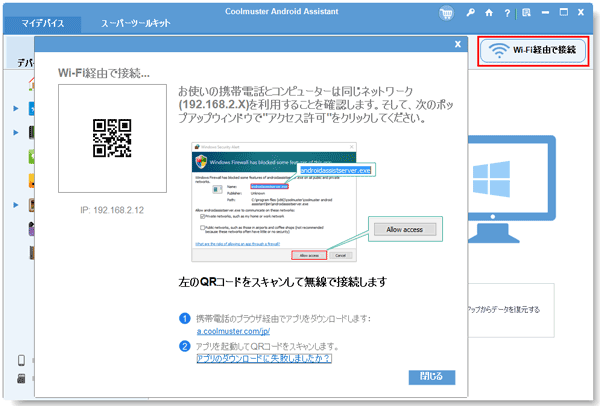
Task: Open the a.coolmuster.com/jp/ download link
Action: 233,331
